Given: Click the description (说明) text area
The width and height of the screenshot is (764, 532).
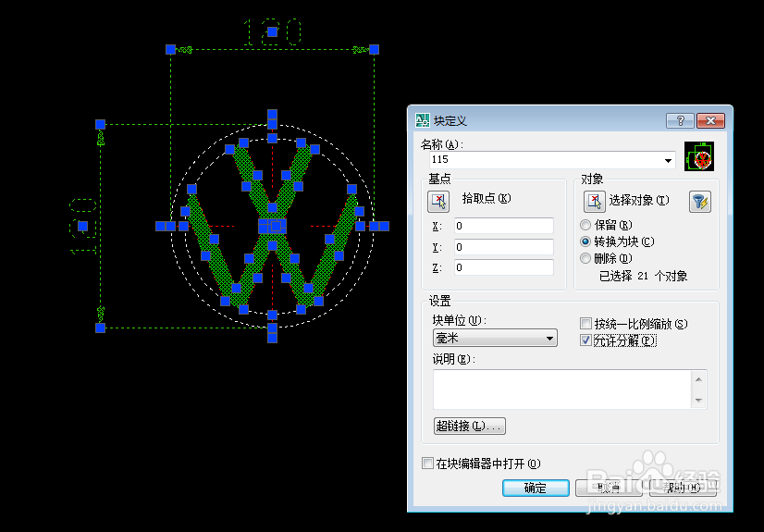Looking at the screenshot, I should tap(562, 390).
